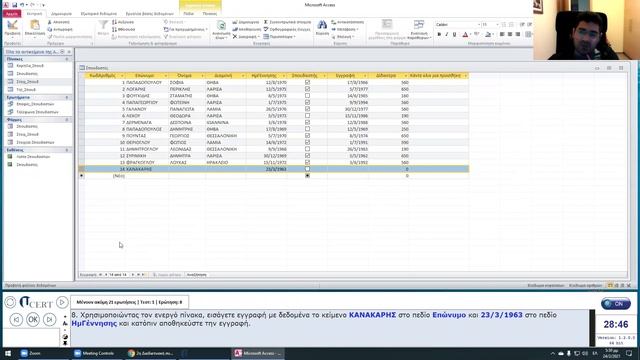Toggle Σπουδαστής checkbox for ΠΑΠΑΔΟΠΟΥΛΟΥ row
640x360 pixels.
[307, 82]
